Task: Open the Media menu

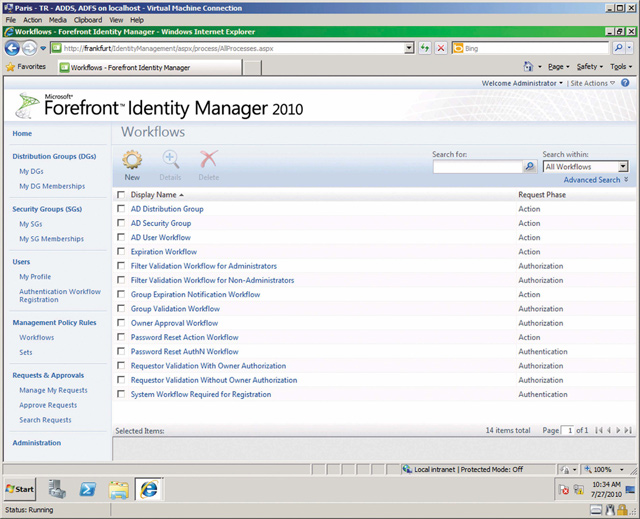Action: tap(58, 20)
